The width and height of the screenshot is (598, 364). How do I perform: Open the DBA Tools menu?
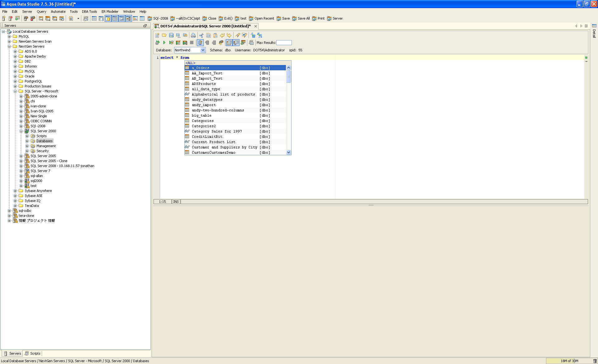tap(89, 12)
